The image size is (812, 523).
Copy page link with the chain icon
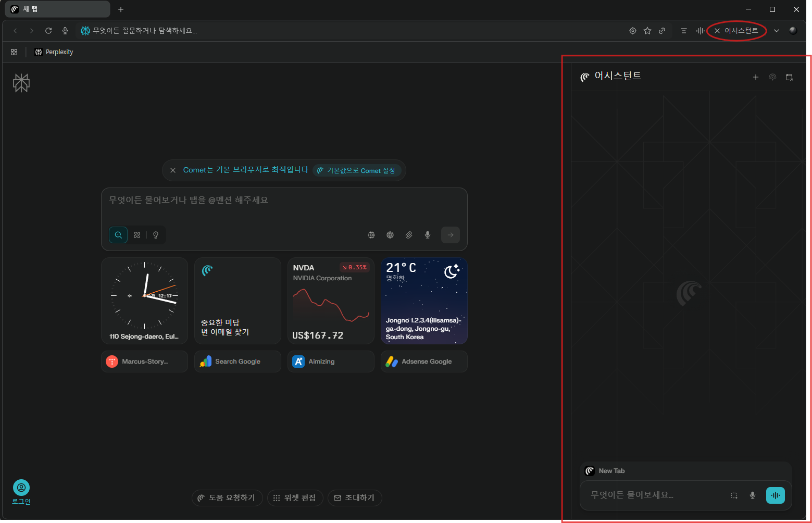662,31
